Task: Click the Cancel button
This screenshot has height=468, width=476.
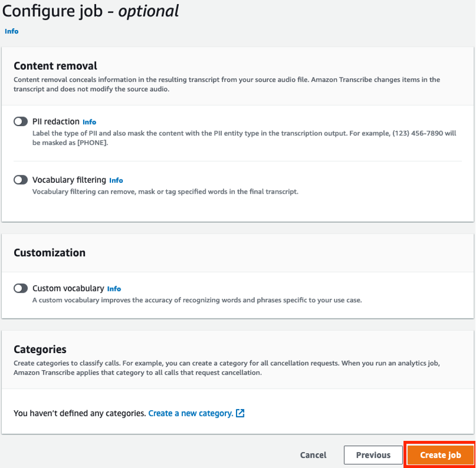Action: coord(313,455)
